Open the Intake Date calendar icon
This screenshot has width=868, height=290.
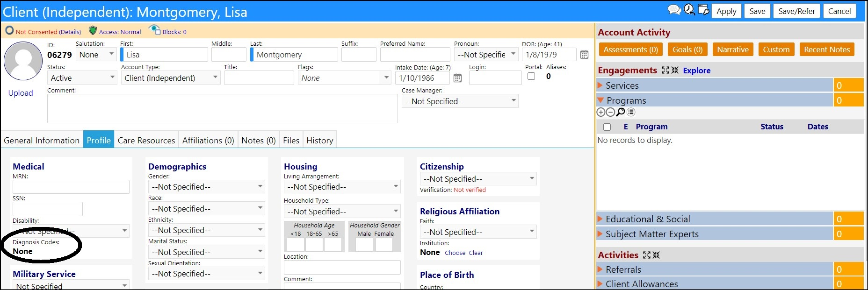pos(457,78)
